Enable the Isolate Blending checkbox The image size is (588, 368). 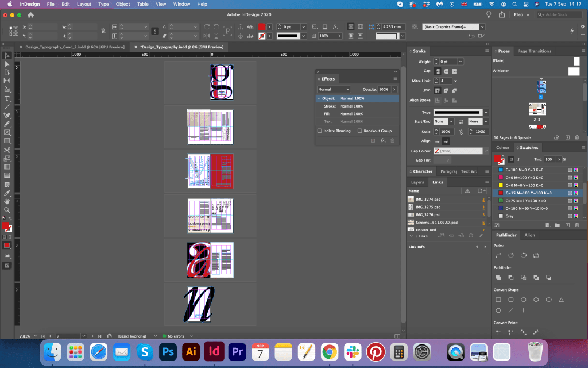pos(320,131)
